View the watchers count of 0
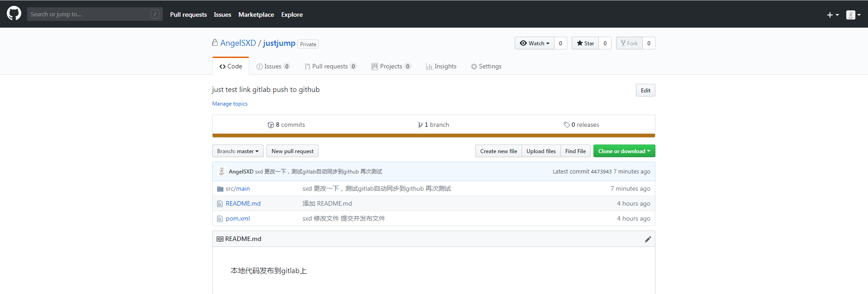 (x=560, y=43)
